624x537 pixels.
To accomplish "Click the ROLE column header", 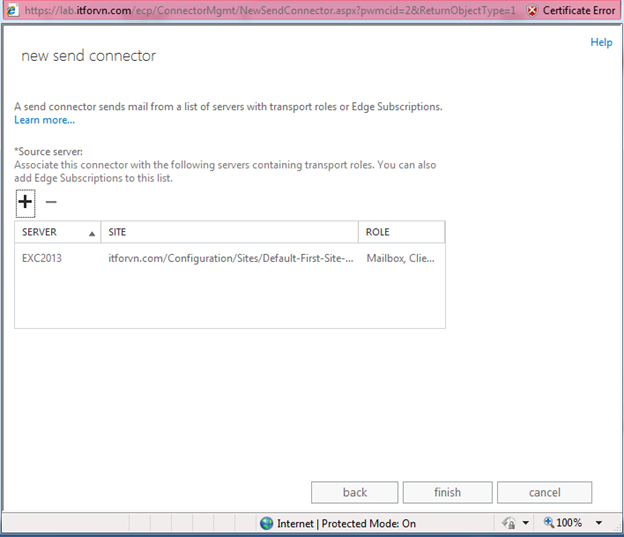I will pyautogui.click(x=402, y=232).
